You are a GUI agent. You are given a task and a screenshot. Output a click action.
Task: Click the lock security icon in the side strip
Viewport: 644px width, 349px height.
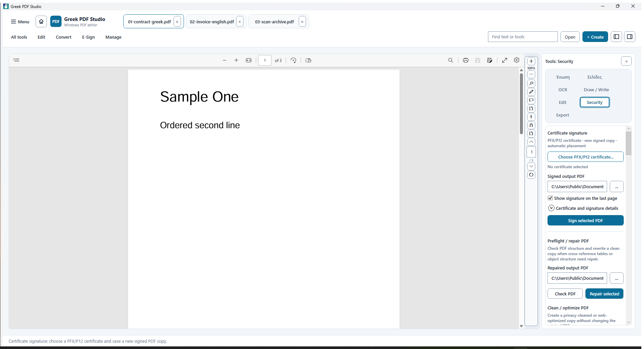[531, 125]
